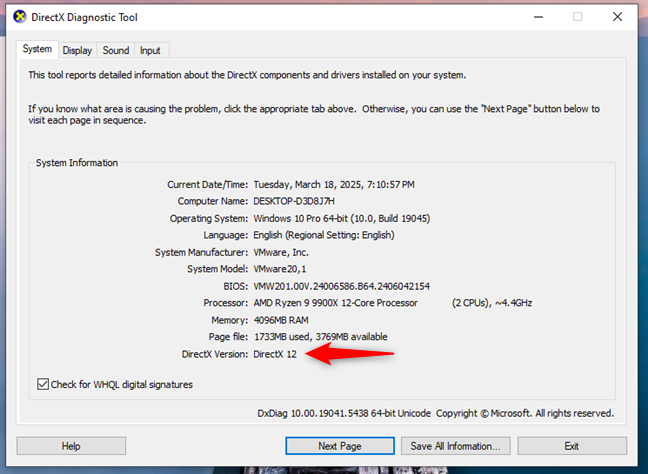Click Save All Information button
Viewport: 648px width, 474px height.
455,446
